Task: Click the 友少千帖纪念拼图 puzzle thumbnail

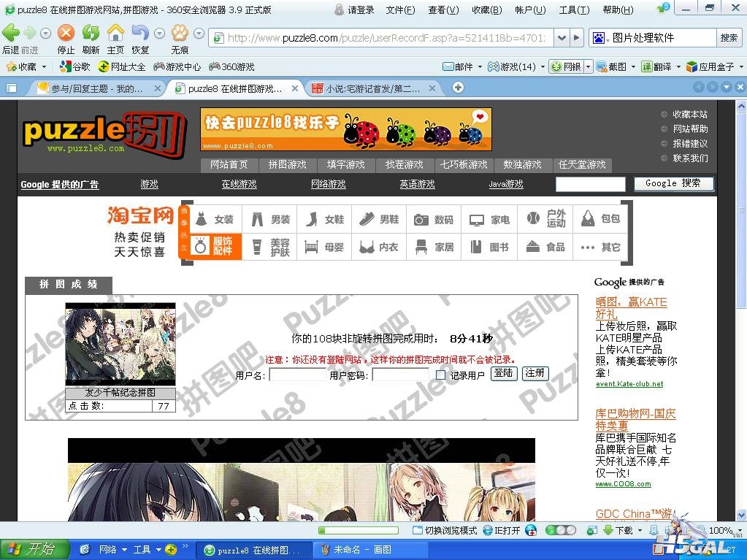Action: 120,345
